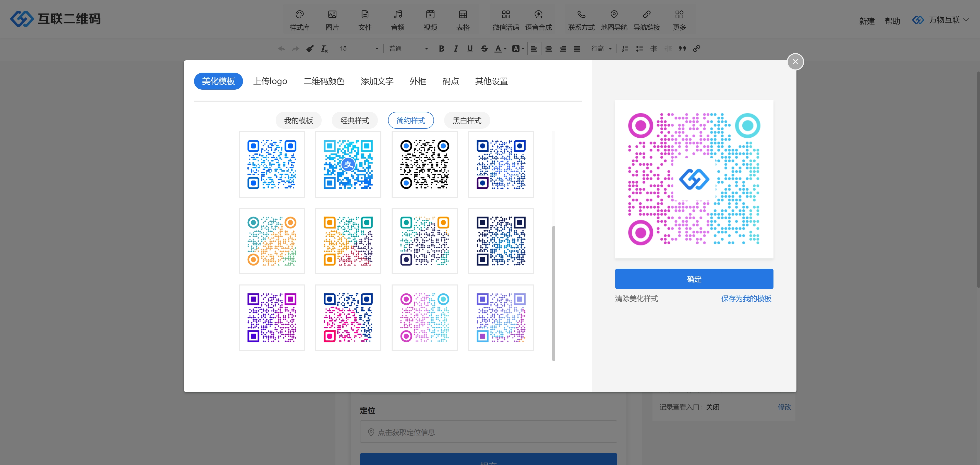Add video using the 视频 icon
The width and height of the screenshot is (980, 465).
tap(430, 20)
